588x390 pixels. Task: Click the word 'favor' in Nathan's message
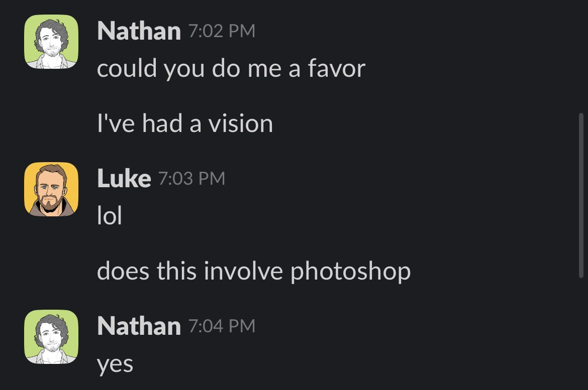pos(336,68)
